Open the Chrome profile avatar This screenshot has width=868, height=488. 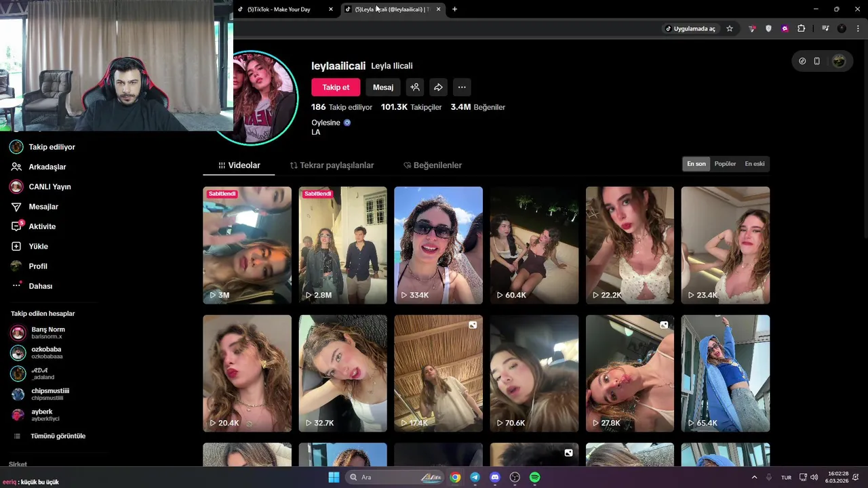click(842, 28)
